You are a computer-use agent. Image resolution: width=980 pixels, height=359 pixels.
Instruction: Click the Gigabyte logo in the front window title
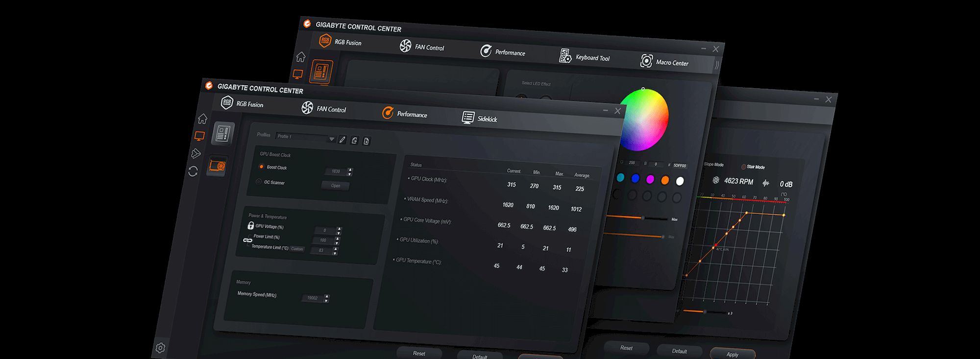point(209,86)
